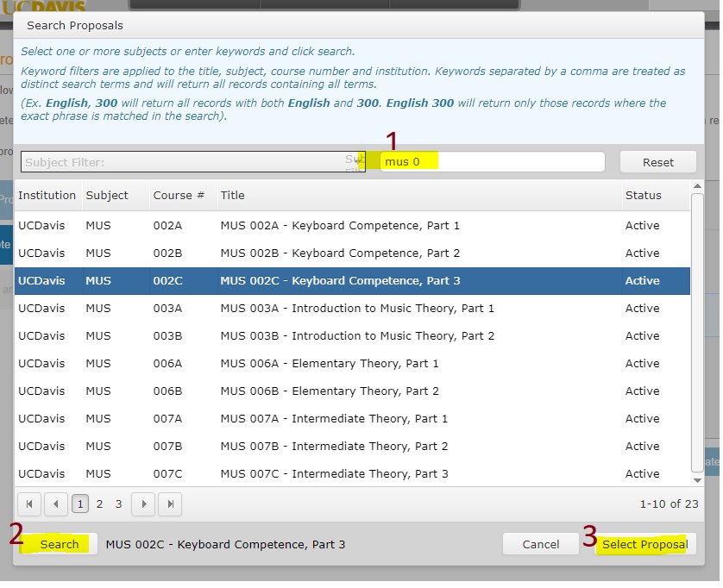Go to results page 3
Viewport: 723px width, 588px height.
click(x=119, y=506)
